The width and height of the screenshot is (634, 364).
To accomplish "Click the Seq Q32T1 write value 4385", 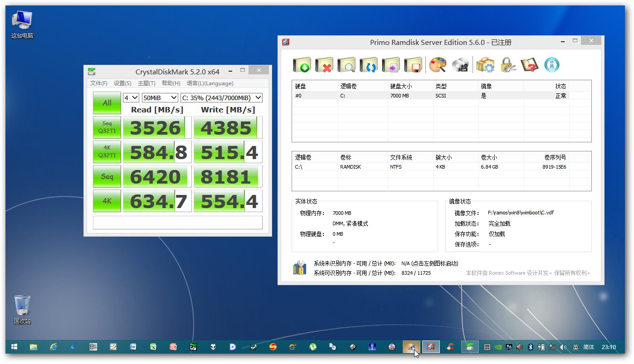I will pyautogui.click(x=228, y=127).
